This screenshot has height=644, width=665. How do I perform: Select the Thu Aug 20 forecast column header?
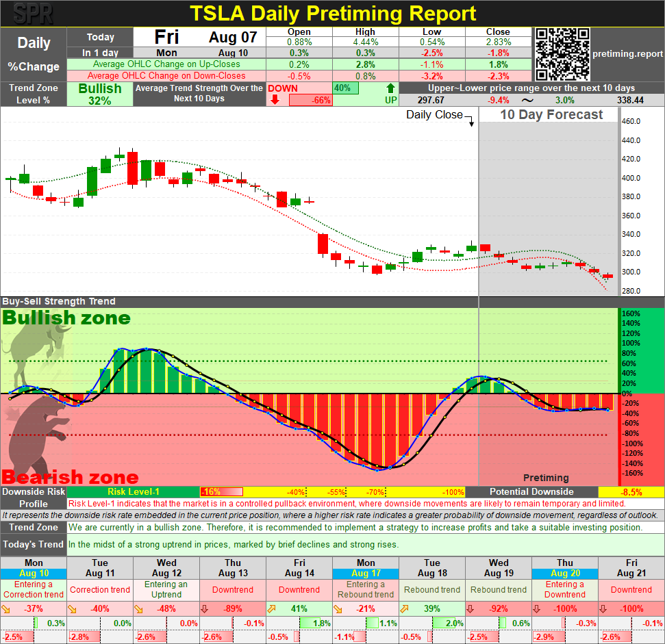(x=565, y=568)
